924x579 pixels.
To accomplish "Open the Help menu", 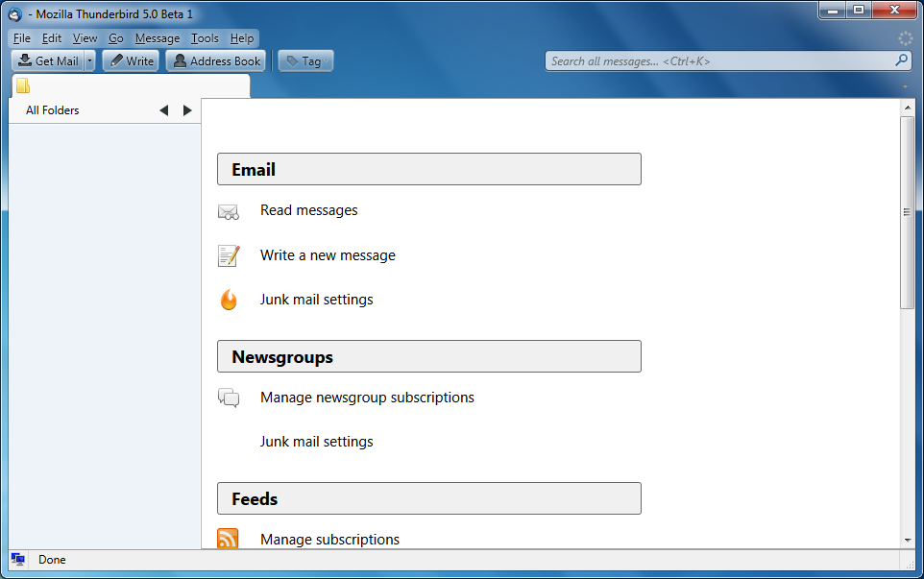I will point(242,38).
